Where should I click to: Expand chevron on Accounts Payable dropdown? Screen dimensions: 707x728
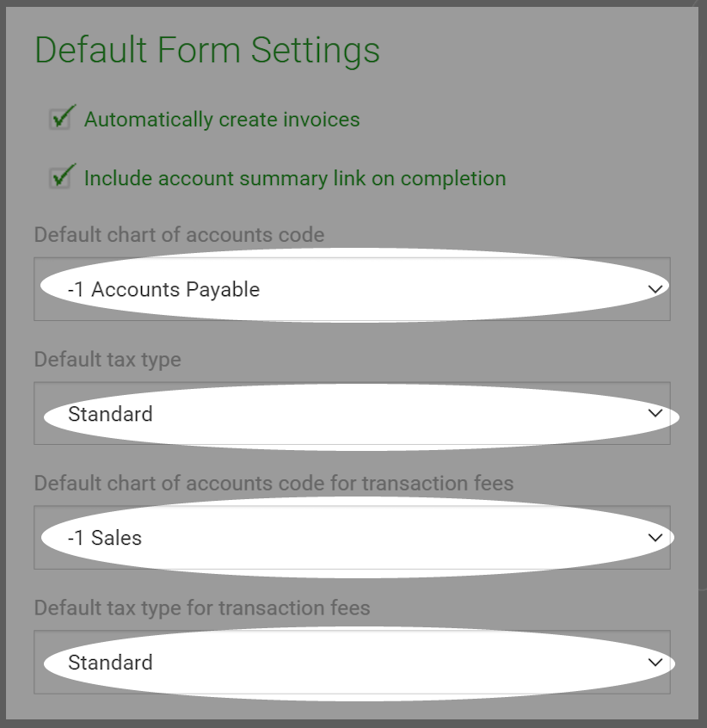coord(655,289)
